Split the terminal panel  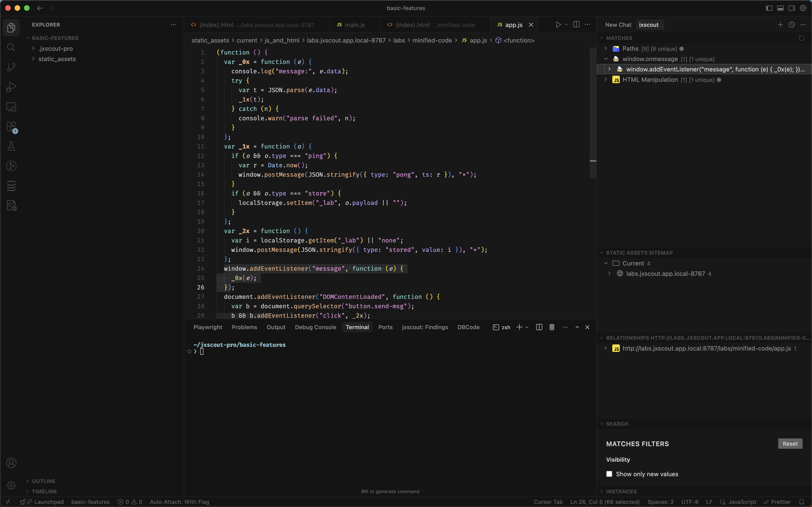click(x=539, y=327)
